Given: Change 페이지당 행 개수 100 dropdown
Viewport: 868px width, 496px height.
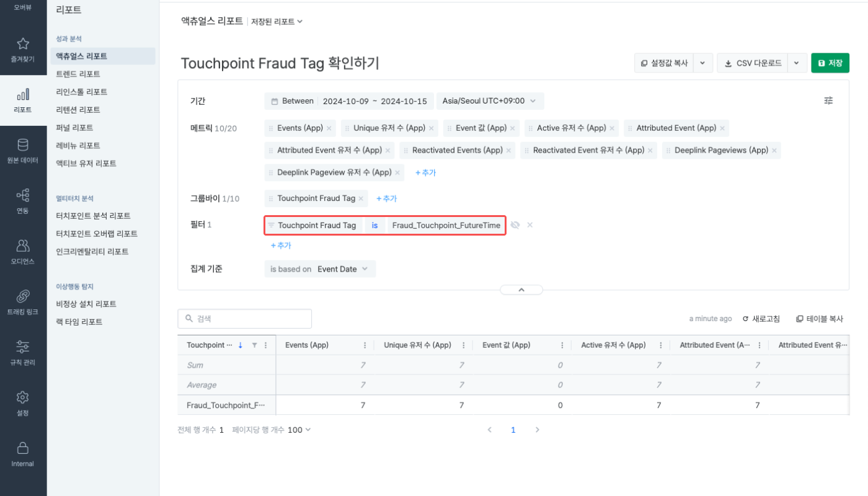Looking at the screenshot, I should [299, 430].
